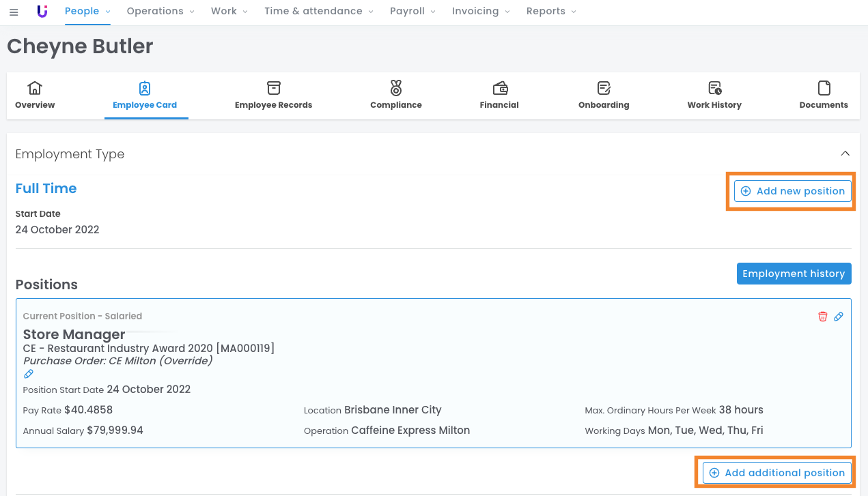Expand the Operations menu dropdown

tap(160, 12)
